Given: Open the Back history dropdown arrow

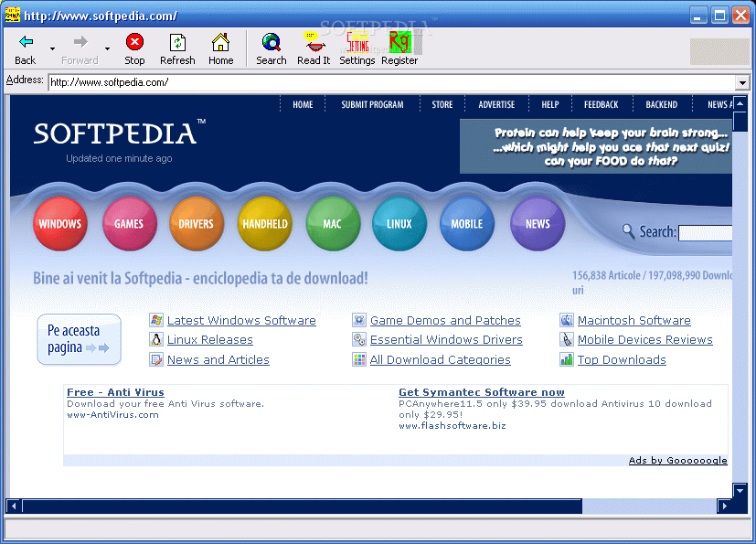Looking at the screenshot, I should coord(52,48).
